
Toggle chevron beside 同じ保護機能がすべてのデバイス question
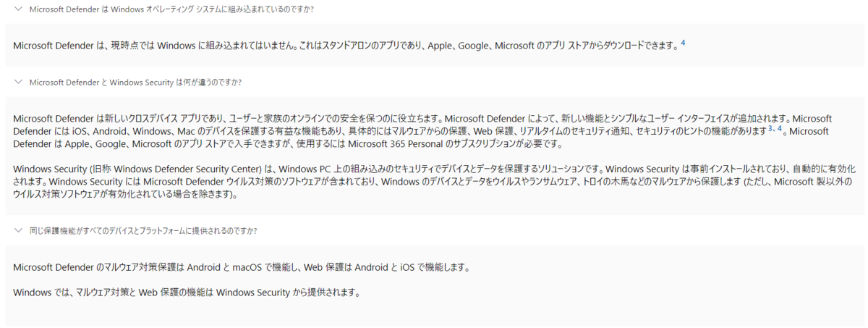[18, 230]
